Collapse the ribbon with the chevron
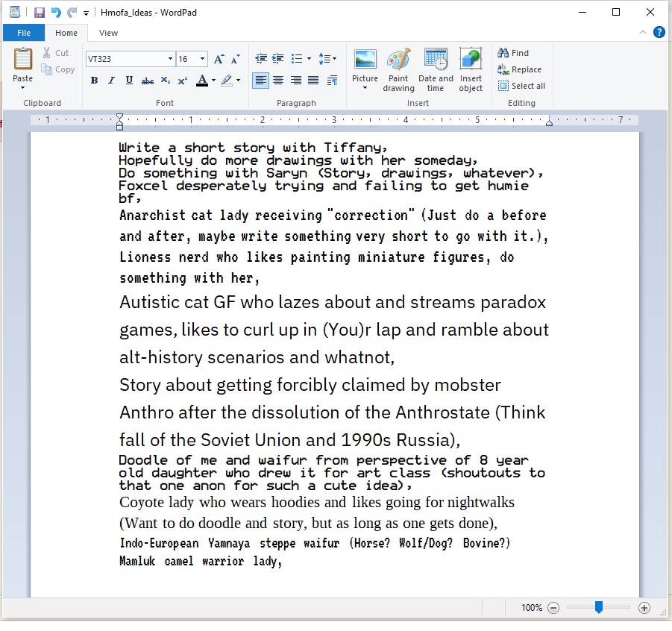 [x=642, y=32]
